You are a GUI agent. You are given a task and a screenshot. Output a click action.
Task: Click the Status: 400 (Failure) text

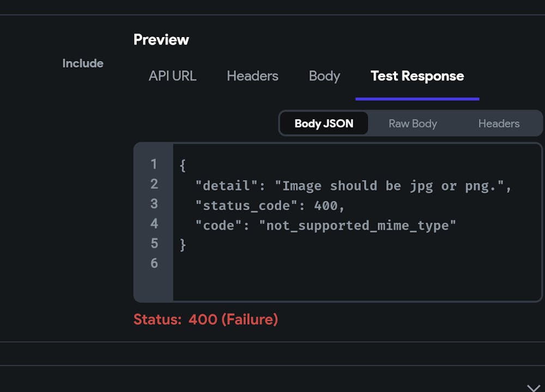(205, 320)
